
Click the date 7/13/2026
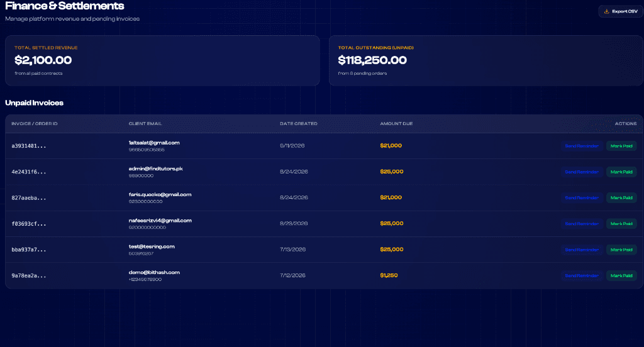point(293,250)
